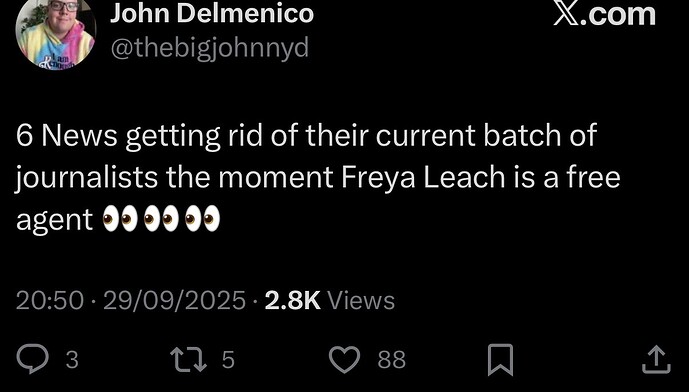Click the last eyes emoji
The width and height of the screenshot is (689, 392).
[202, 218]
